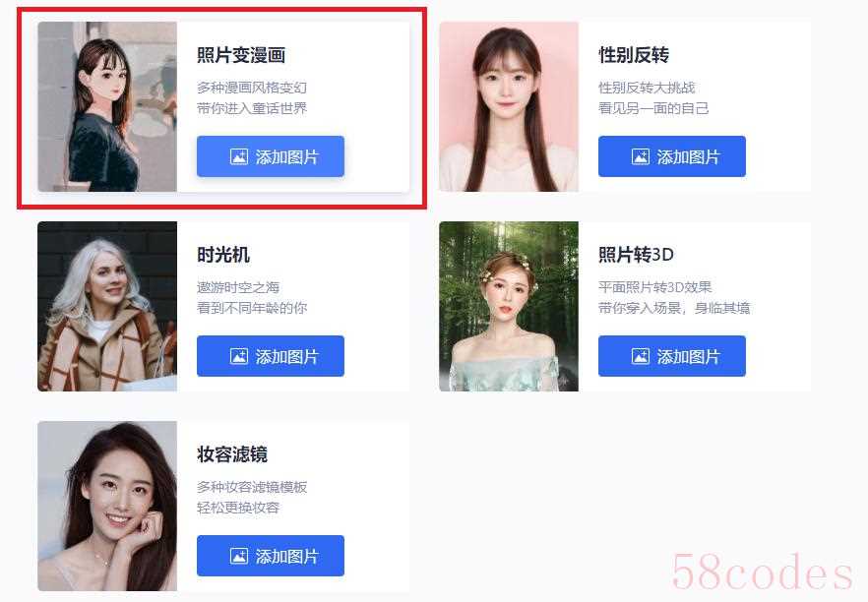Select the 性别反转 title
This screenshot has height=602, width=868.
coord(634,55)
